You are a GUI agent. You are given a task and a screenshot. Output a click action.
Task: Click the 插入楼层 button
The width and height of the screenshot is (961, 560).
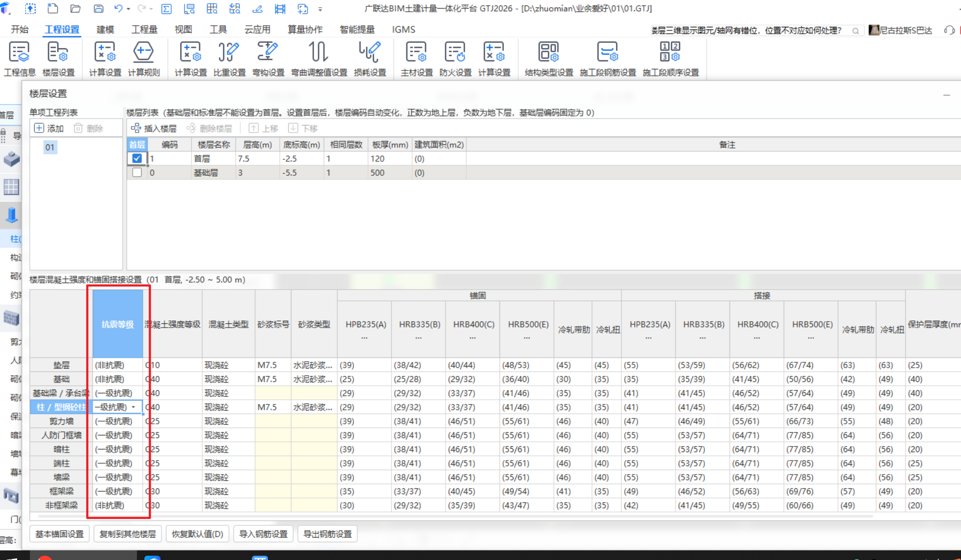click(x=154, y=128)
